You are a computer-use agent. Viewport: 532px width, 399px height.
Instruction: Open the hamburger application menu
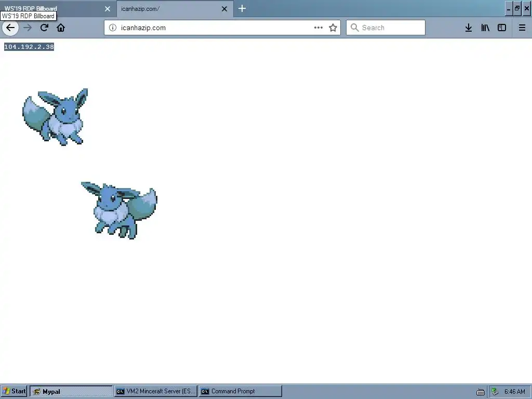coord(522,28)
